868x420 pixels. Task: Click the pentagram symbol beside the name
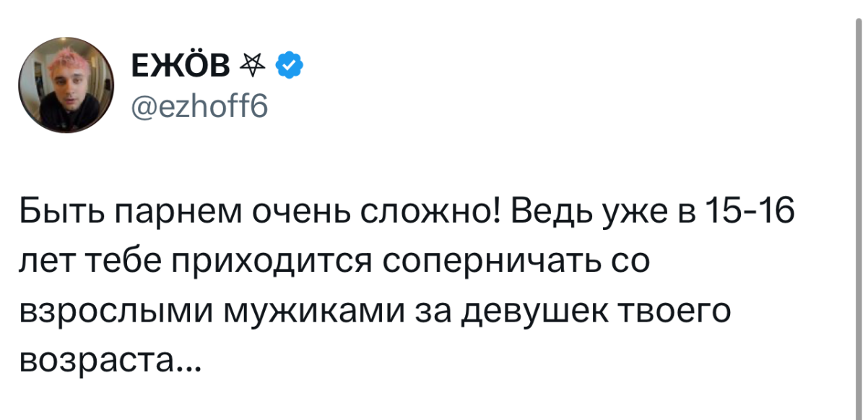coord(259,67)
